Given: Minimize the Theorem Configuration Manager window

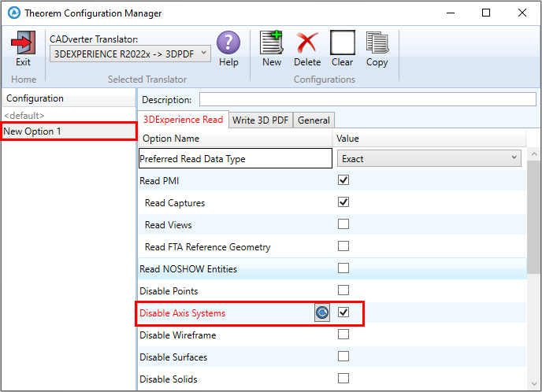Looking at the screenshot, I should [x=451, y=13].
